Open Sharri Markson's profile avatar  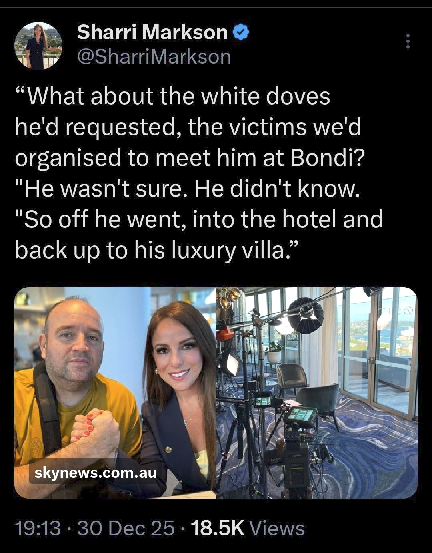coord(38,46)
